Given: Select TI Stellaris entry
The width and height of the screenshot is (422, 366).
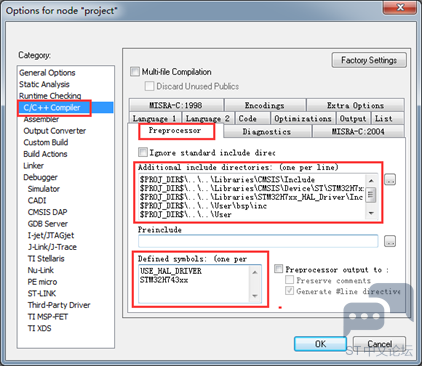Looking at the screenshot, I should 46,259.
